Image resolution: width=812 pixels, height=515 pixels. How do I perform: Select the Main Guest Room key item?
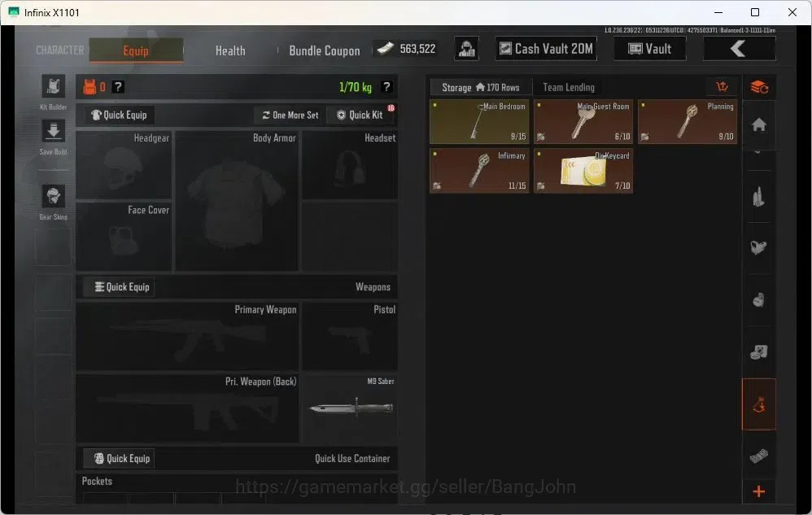(583, 122)
